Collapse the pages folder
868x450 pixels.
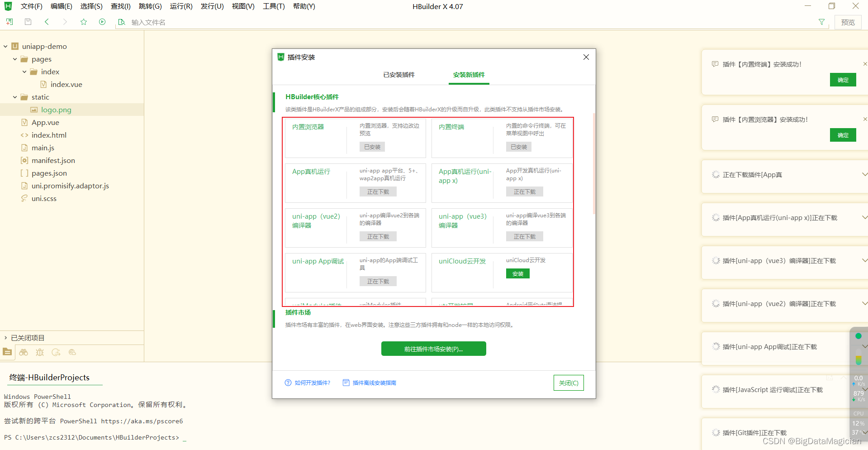15,59
